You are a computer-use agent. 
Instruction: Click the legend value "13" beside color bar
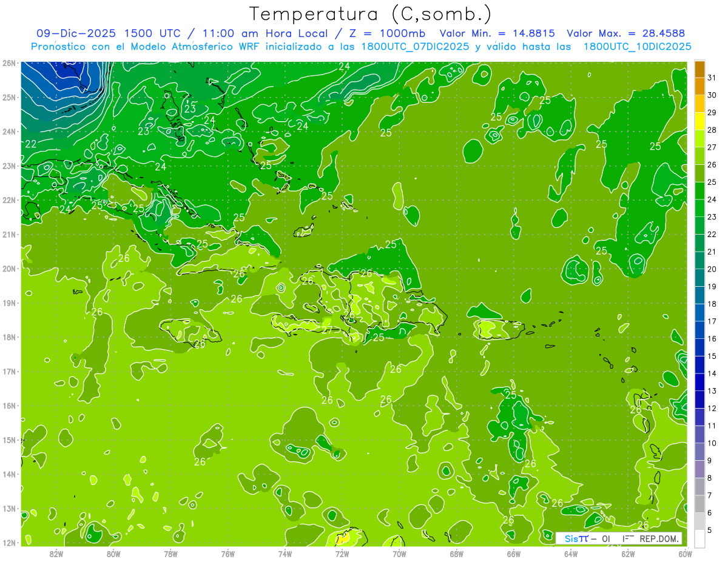click(712, 391)
